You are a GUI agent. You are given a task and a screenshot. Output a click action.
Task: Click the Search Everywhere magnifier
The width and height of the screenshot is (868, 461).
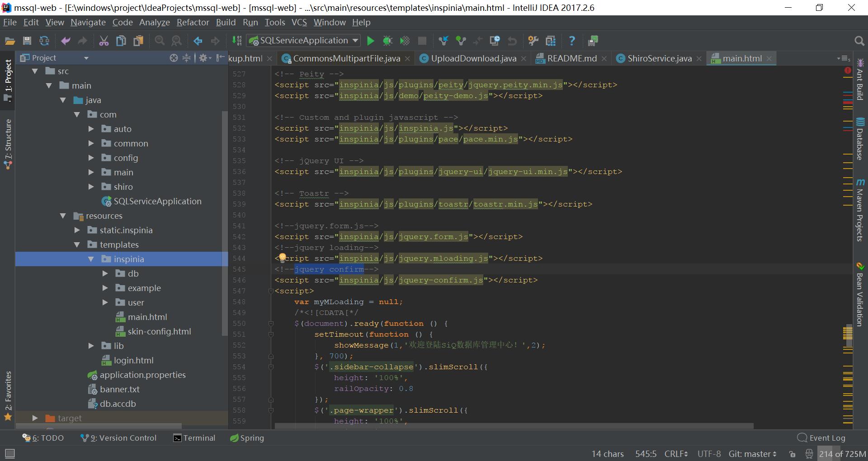tap(859, 41)
